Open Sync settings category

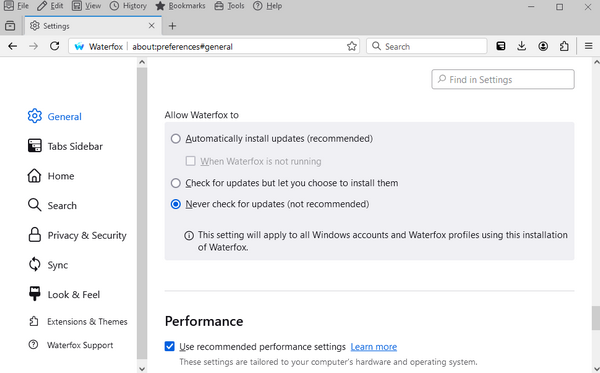tap(48, 265)
